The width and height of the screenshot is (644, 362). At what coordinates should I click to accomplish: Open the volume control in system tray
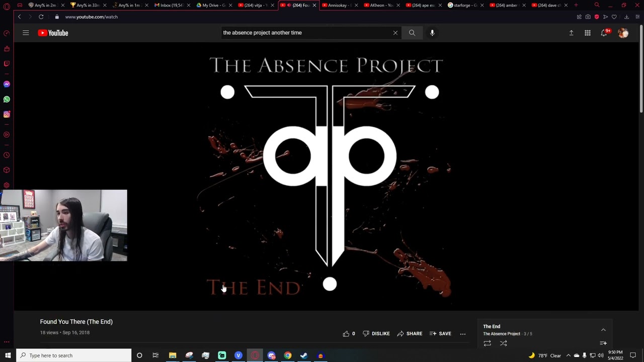pos(600,355)
